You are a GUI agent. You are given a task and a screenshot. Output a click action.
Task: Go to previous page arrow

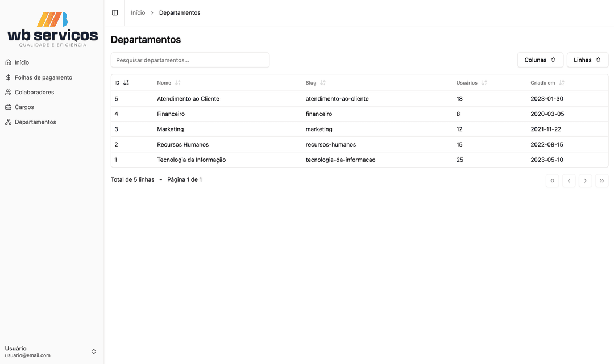click(569, 181)
